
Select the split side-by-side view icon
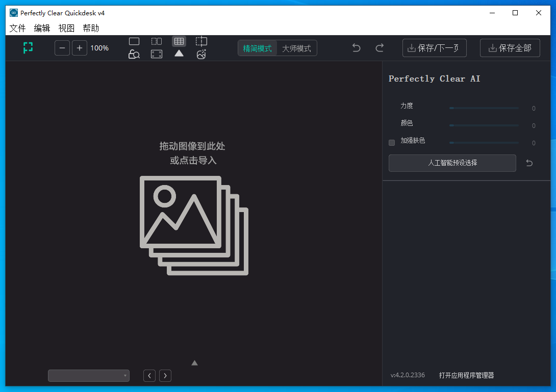click(157, 41)
